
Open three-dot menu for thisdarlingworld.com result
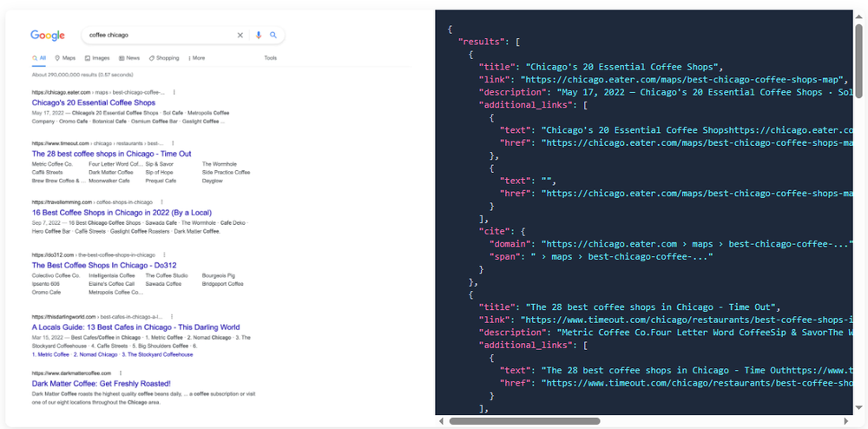tap(172, 317)
